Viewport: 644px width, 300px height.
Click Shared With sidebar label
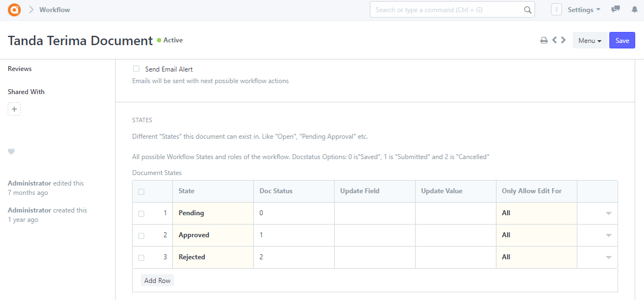[x=26, y=92]
